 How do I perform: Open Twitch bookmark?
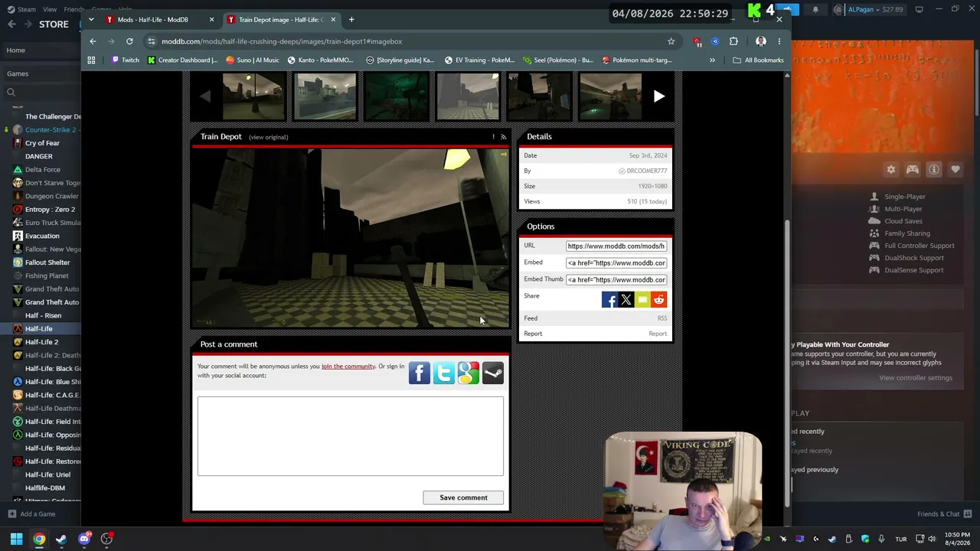(126, 60)
